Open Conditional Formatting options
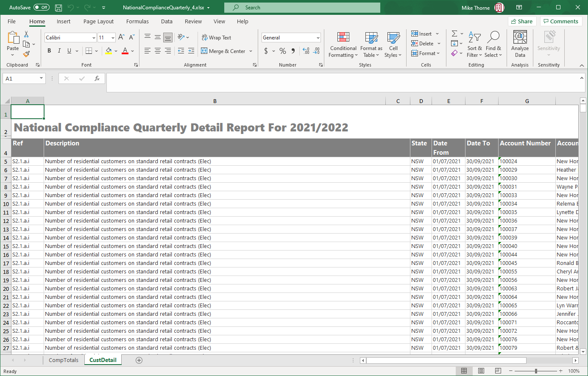 pos(343,45)
